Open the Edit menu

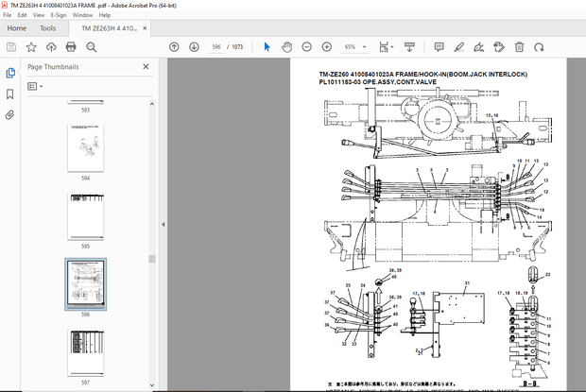pyautogui.click(x=22, y=15)
